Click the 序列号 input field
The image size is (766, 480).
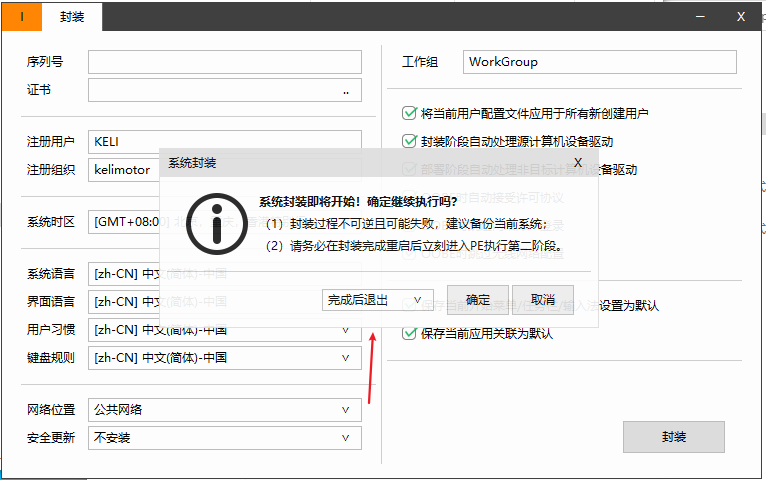pyautogui.click(x=225, y=62)
